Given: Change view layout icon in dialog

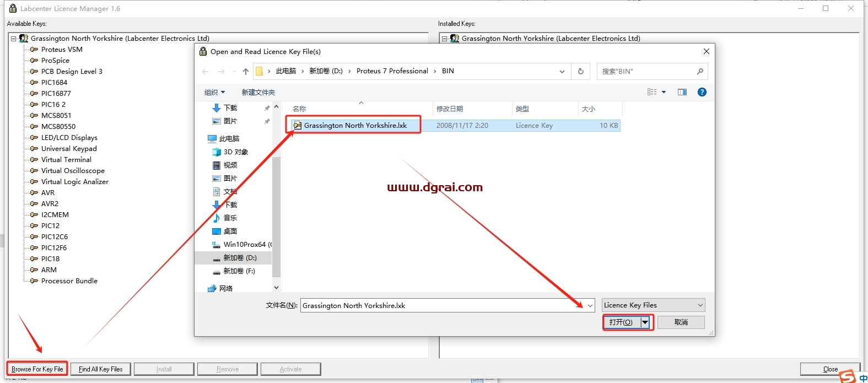Looking at the screenshot, I should coord(652,92).
